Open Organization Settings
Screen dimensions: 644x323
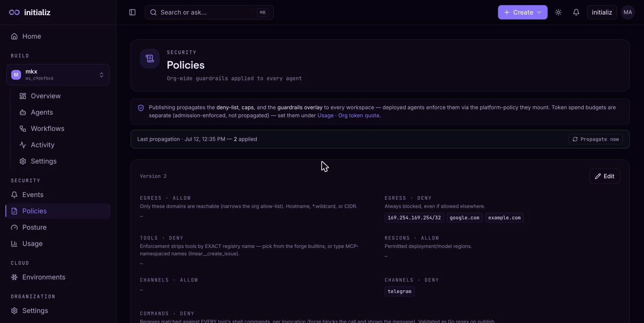(x=58, y=310)
